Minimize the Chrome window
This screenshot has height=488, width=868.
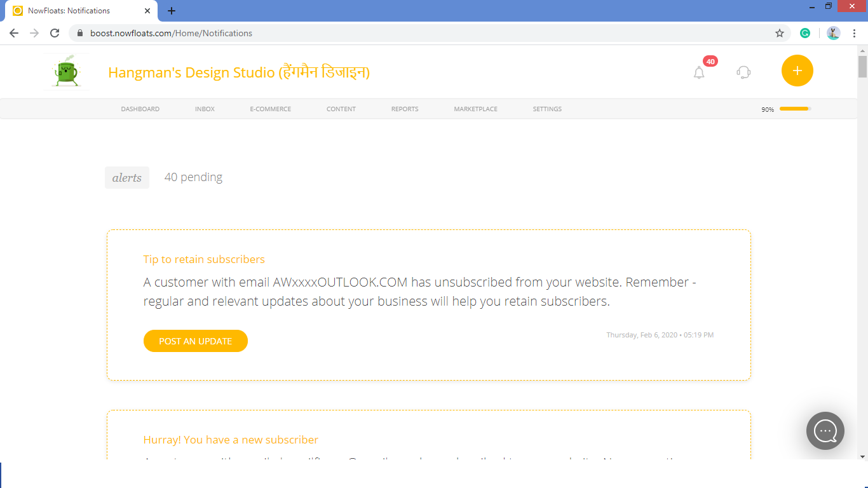click(x=812, y=6)
